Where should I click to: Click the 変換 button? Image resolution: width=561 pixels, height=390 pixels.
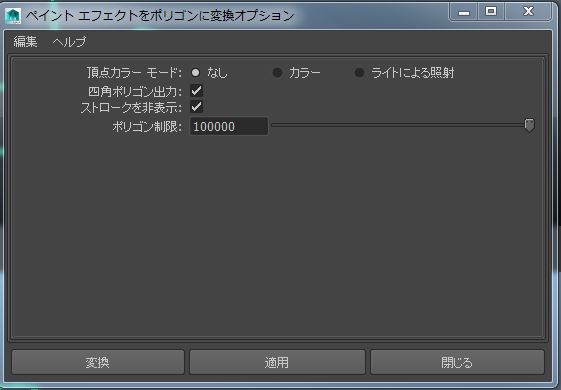98,362
